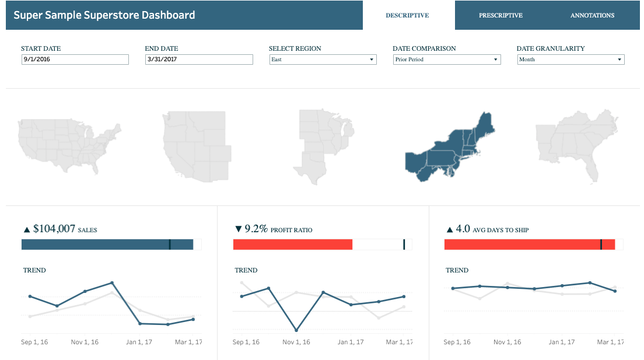Screen dimensions: 644x360
Task: Open the Date Granularity dropdown
Action: point(619,59)
